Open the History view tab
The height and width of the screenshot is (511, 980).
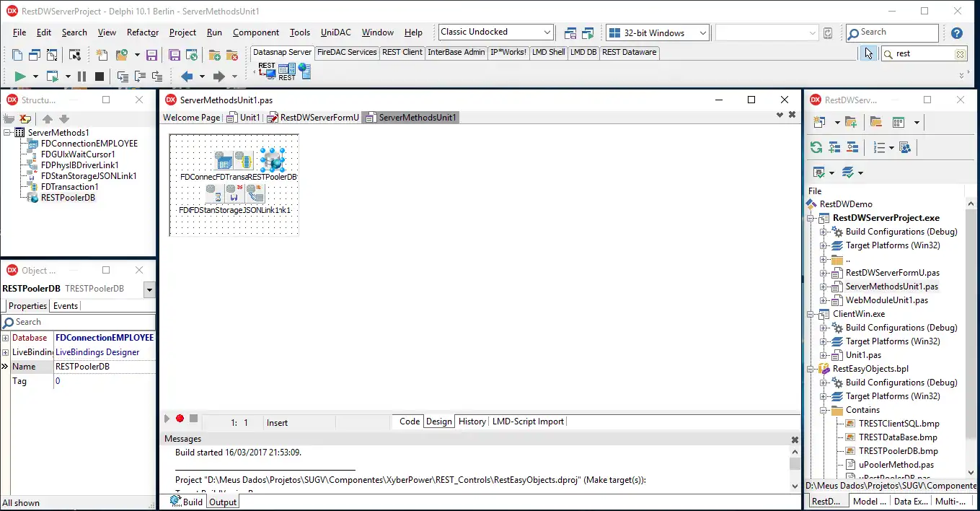coord(472,422)
